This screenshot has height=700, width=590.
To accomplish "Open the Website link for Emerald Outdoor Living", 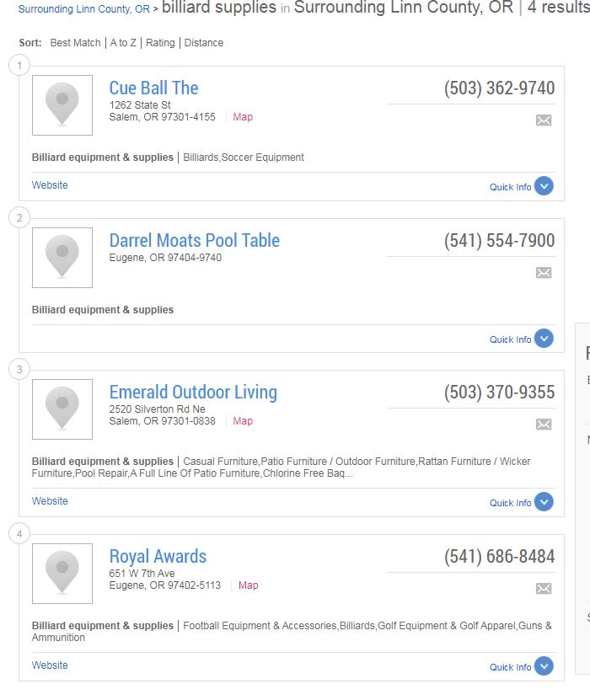I will [x=50, y=501].
